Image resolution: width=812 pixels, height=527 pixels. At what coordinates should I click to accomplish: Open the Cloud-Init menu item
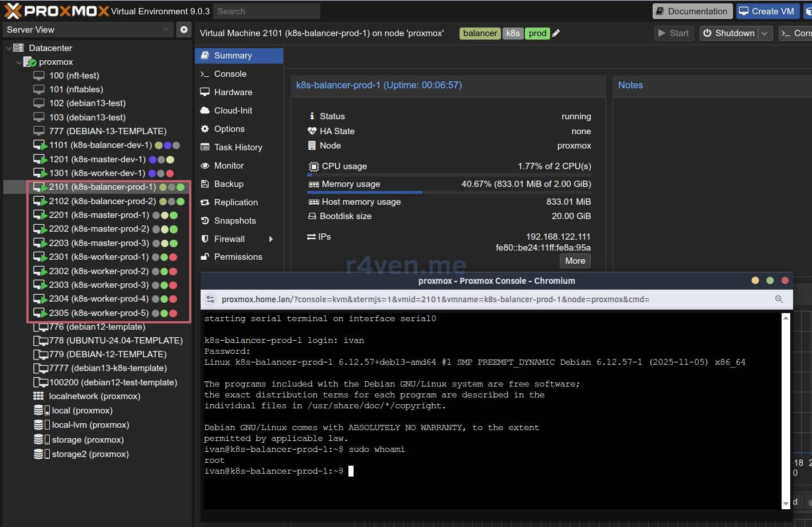(233, 111)
